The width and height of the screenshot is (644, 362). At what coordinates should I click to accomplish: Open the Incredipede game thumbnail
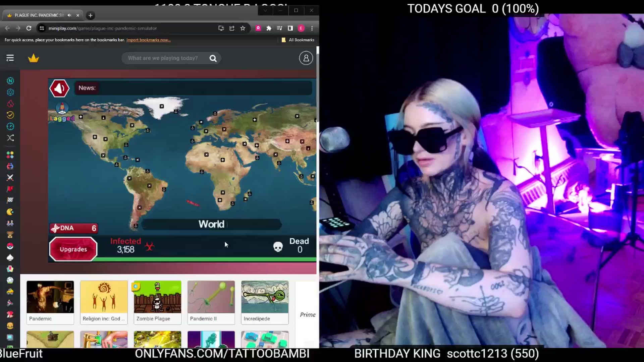[265, 302]
